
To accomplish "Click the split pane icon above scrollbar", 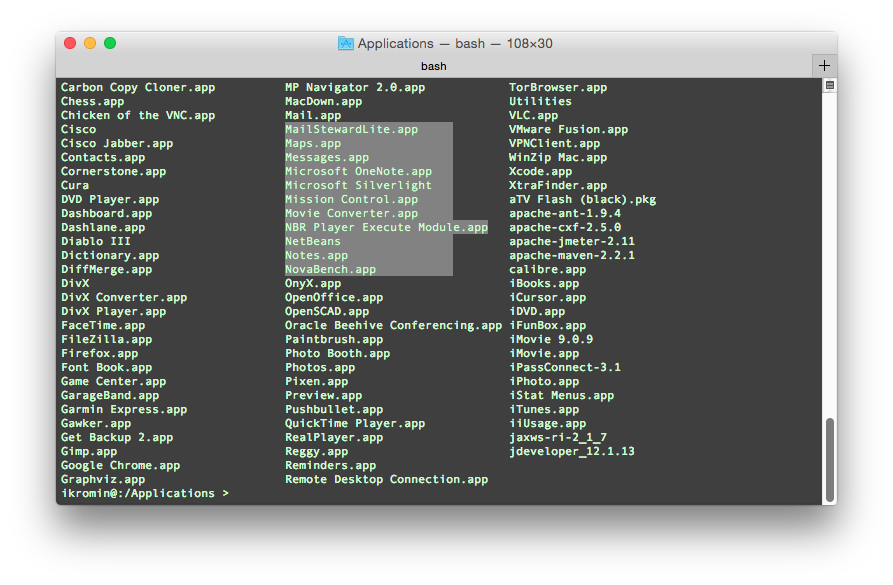I will pyautogui.click(x=830, y=85).
